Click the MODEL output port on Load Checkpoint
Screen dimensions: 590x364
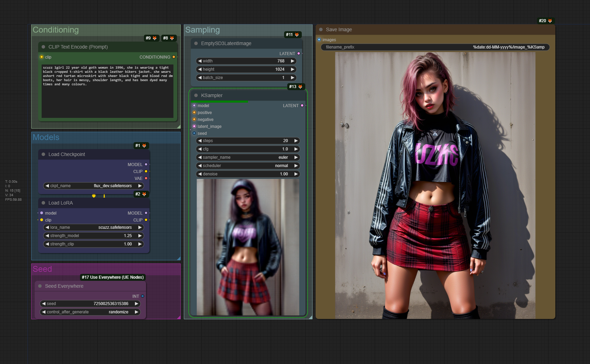pos(146,164)
